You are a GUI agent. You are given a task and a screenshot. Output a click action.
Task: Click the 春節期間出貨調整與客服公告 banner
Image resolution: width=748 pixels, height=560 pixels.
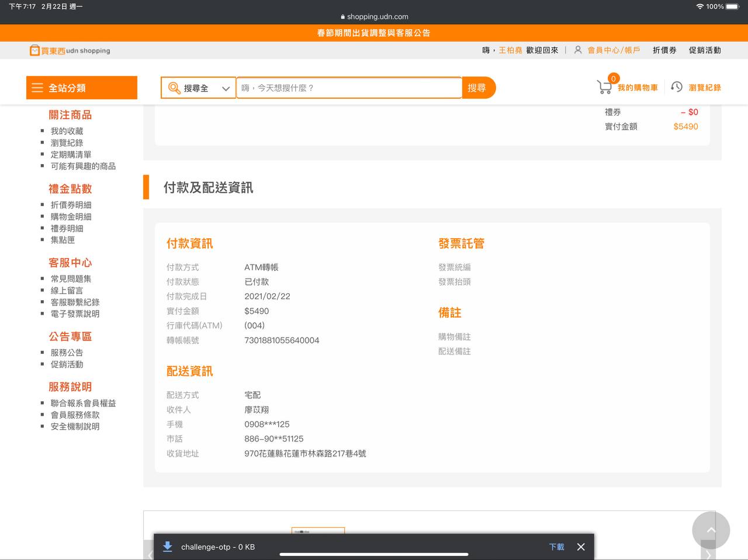374,33
